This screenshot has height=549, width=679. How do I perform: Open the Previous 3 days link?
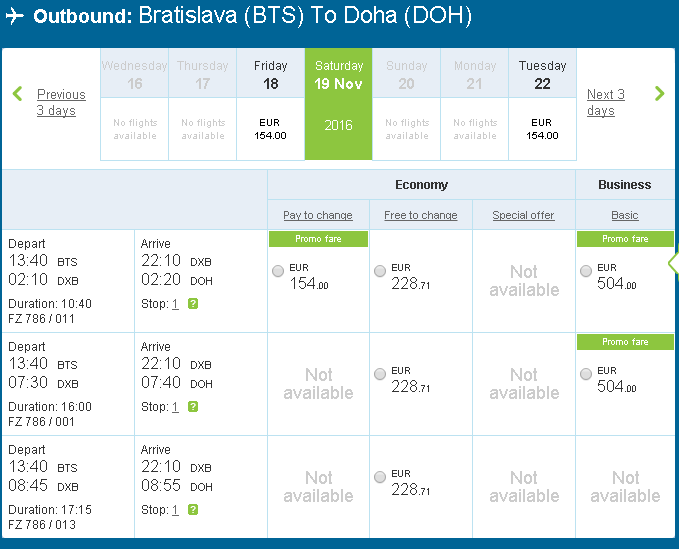tap(61, 102)
